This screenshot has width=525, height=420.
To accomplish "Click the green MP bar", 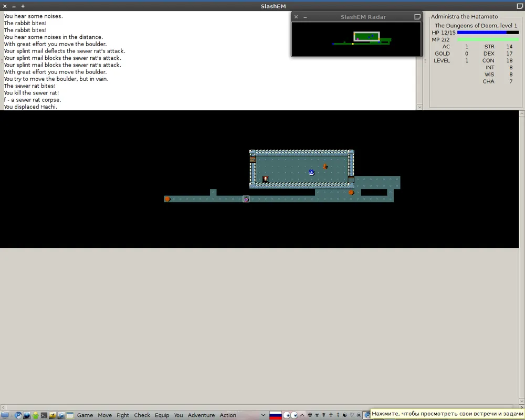I will [488, 39].
